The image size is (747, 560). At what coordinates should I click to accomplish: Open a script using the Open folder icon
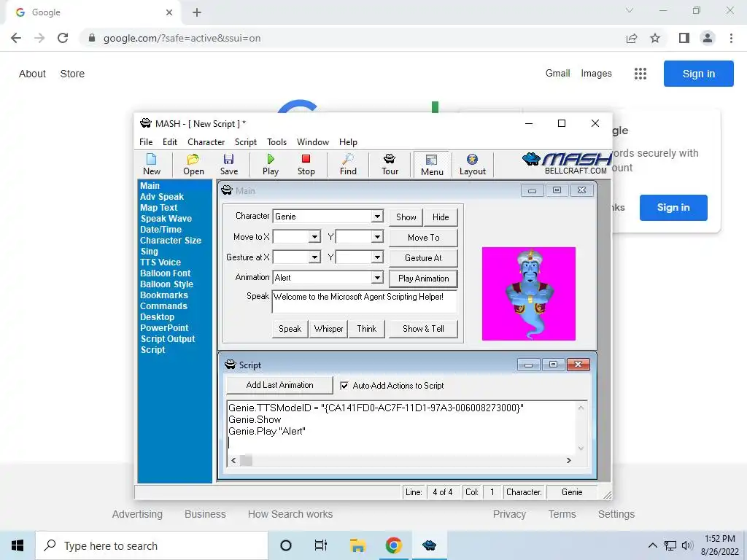pyautogui.click(x=193, y=164)
